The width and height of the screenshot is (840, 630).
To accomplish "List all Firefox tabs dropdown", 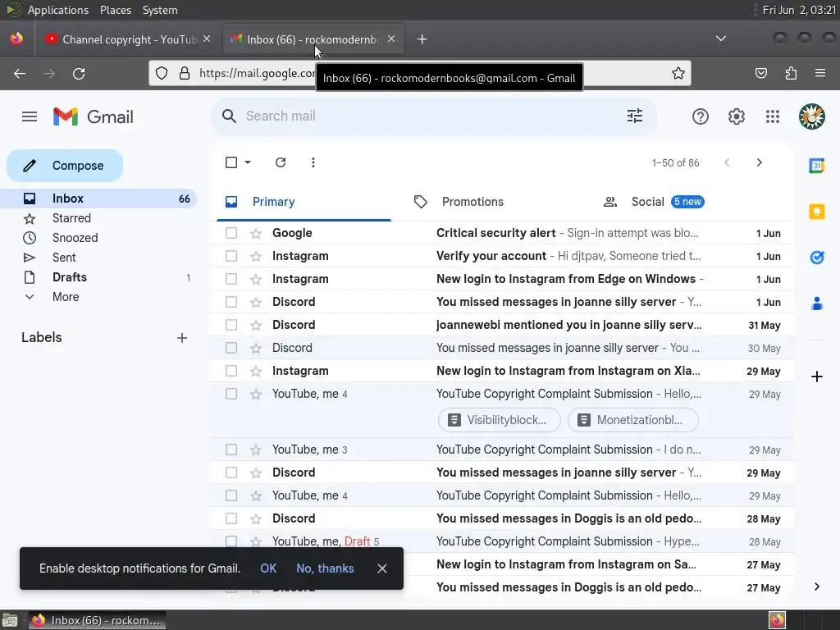I will coord(721,39).
